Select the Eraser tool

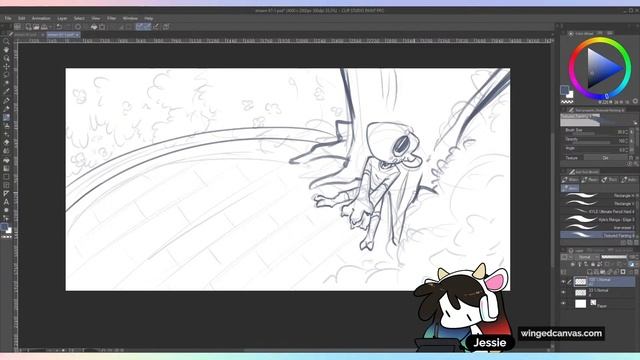tap(6, 142)
